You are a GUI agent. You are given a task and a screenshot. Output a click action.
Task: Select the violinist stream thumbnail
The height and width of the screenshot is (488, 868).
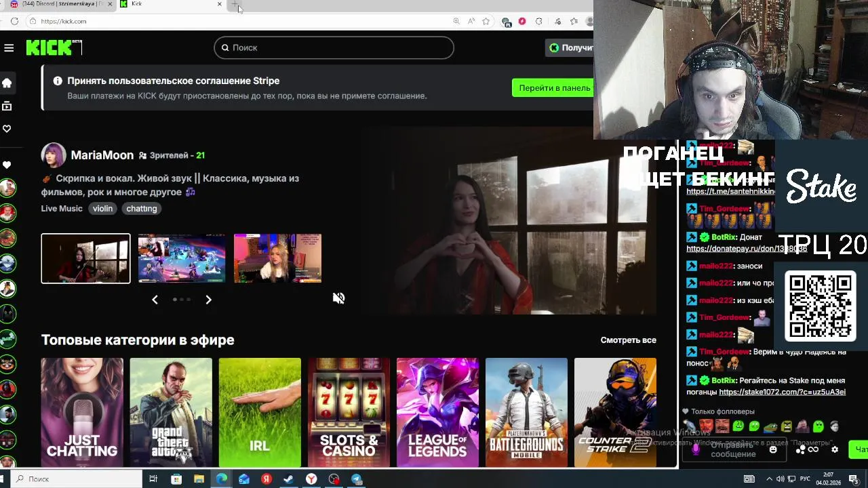pos(85,258)
